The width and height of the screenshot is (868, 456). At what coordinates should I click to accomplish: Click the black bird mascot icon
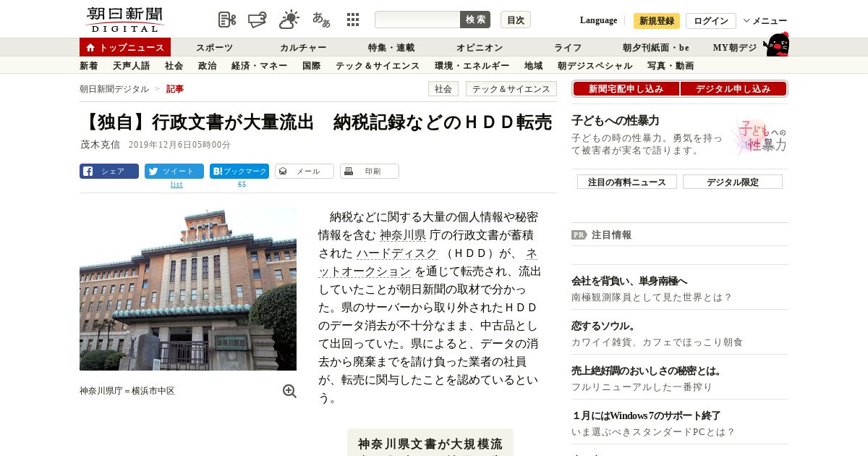[777, 44]
